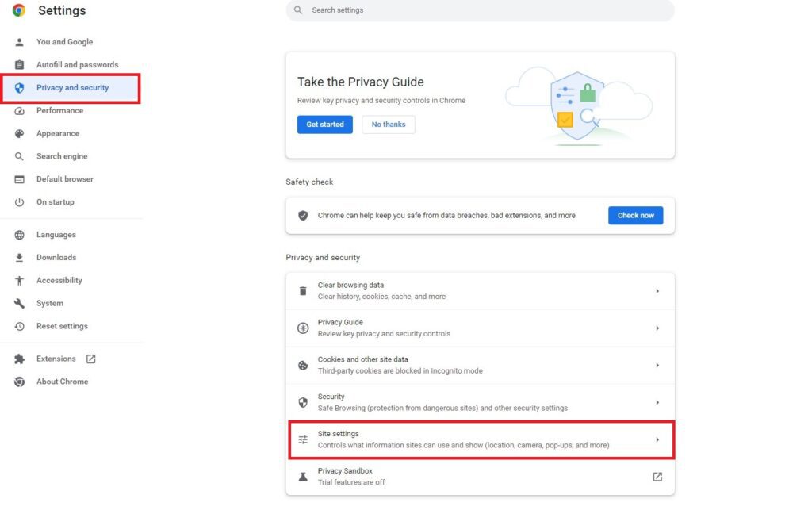Screen dimensions: 812x514
Task: Click the Privacy Guide shield illustration
Action: 577,105
